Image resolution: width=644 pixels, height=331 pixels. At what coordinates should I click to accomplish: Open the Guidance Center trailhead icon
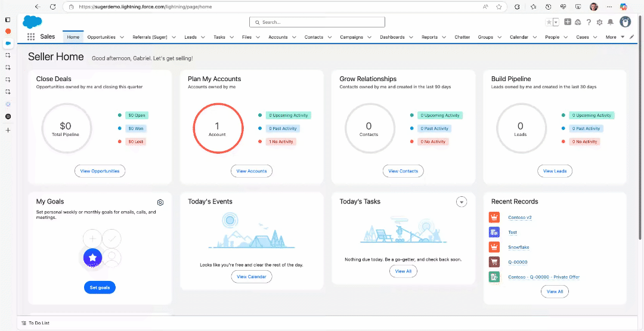click(578, 22)
